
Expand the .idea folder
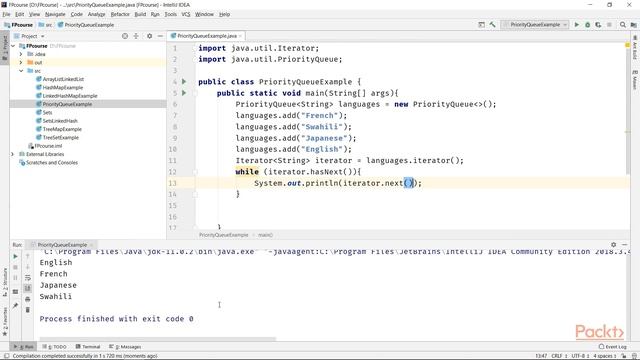click(21, 54)
